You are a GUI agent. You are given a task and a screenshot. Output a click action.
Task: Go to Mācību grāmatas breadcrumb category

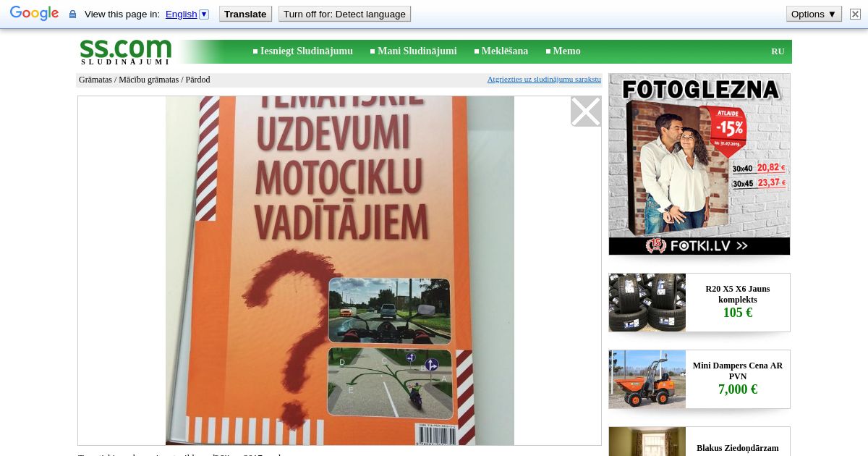148,80
